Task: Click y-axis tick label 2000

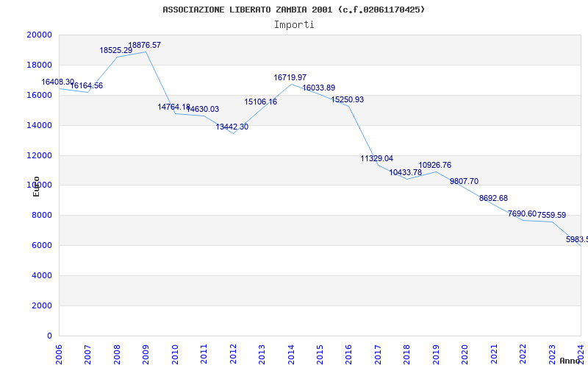Action: (x=41, y=305)
